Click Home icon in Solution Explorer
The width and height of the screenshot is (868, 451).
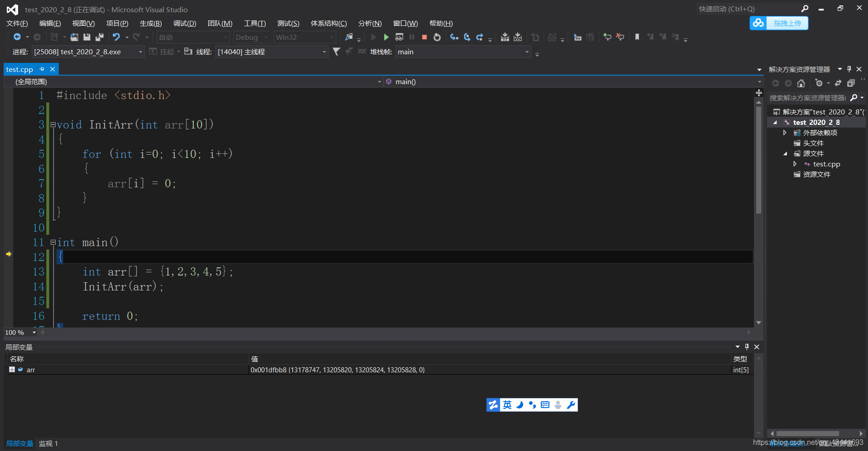[x=801, y=83]
